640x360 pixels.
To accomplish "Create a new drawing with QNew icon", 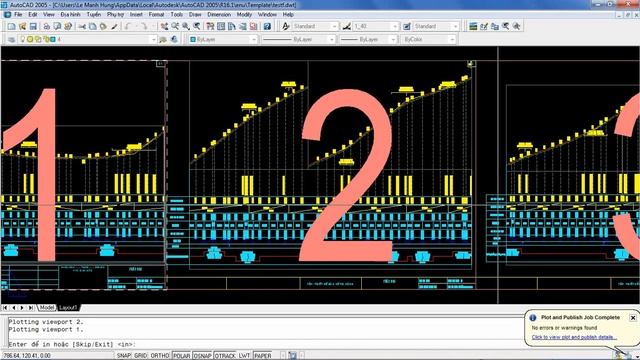I will tap(11, 26).
